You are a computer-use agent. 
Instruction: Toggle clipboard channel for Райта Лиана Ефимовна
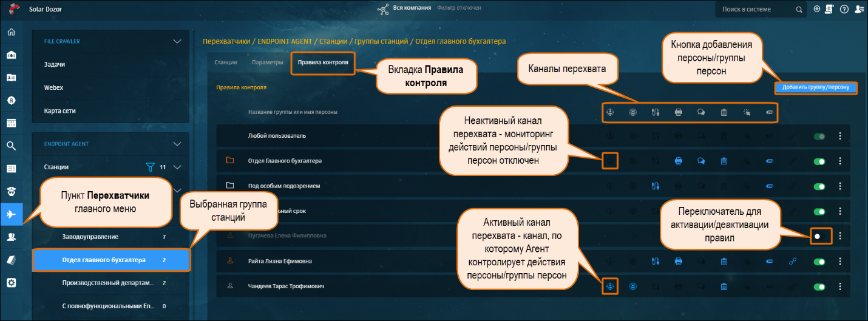pyautogui.click(x=724, y=262)
